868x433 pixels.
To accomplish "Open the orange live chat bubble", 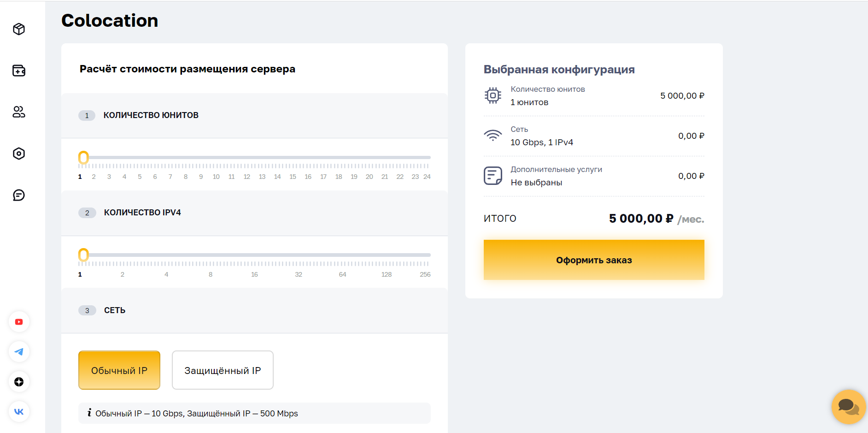I will [848, 406].
